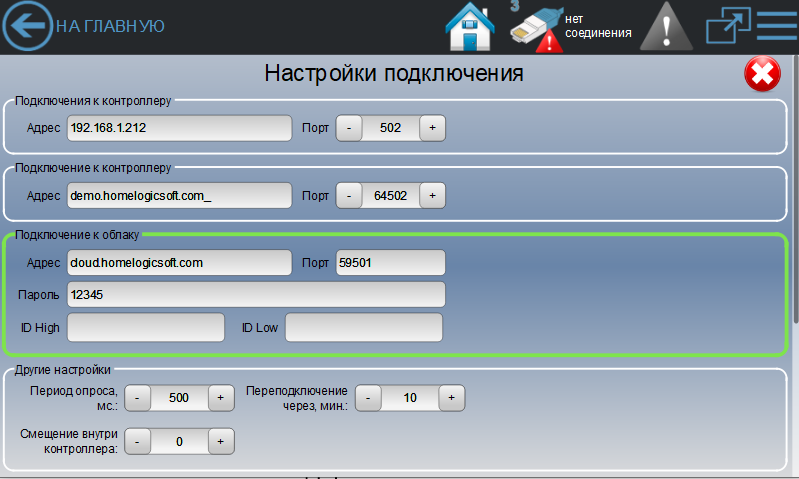This screenshot has height=479, width=799.
Task: Decrease the first controller port 502
Action: (349, 128)
